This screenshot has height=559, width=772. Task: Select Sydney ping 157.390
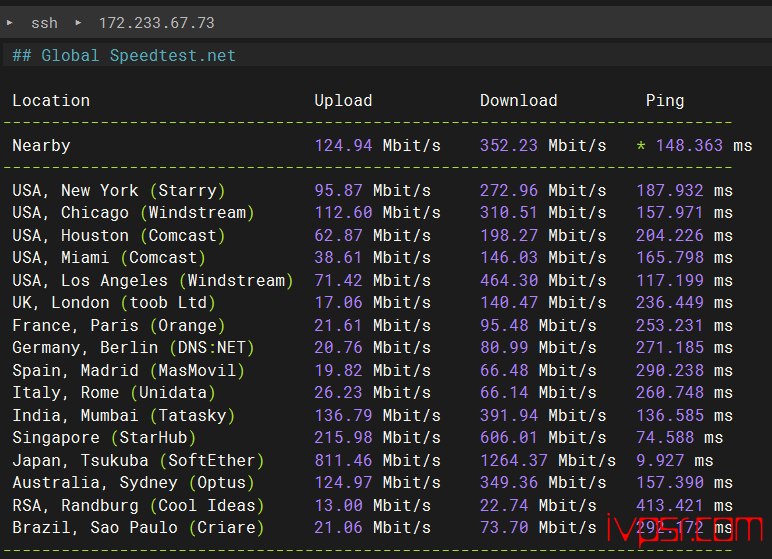pos(670,483)
